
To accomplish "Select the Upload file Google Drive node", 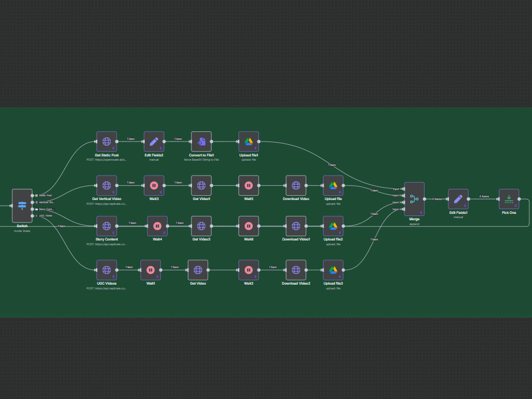I will pyautogui.click(x=333, y=185).
